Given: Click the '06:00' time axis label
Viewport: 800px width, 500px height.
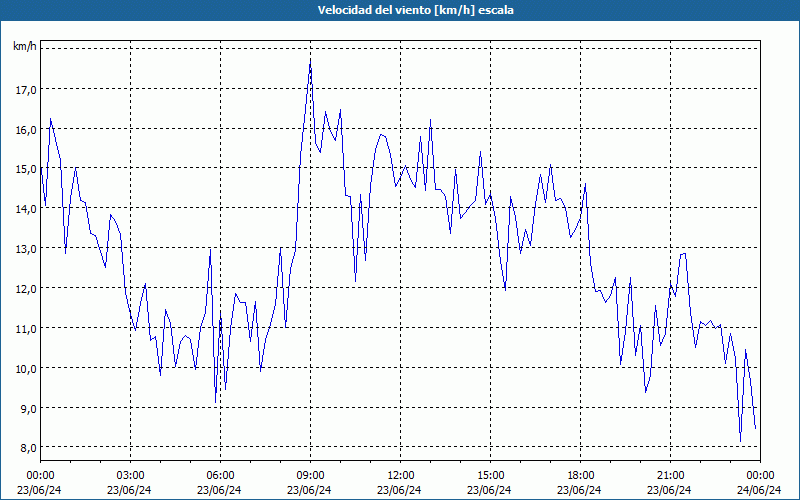Looking at the screenshot, I should [x=220, y=476].
